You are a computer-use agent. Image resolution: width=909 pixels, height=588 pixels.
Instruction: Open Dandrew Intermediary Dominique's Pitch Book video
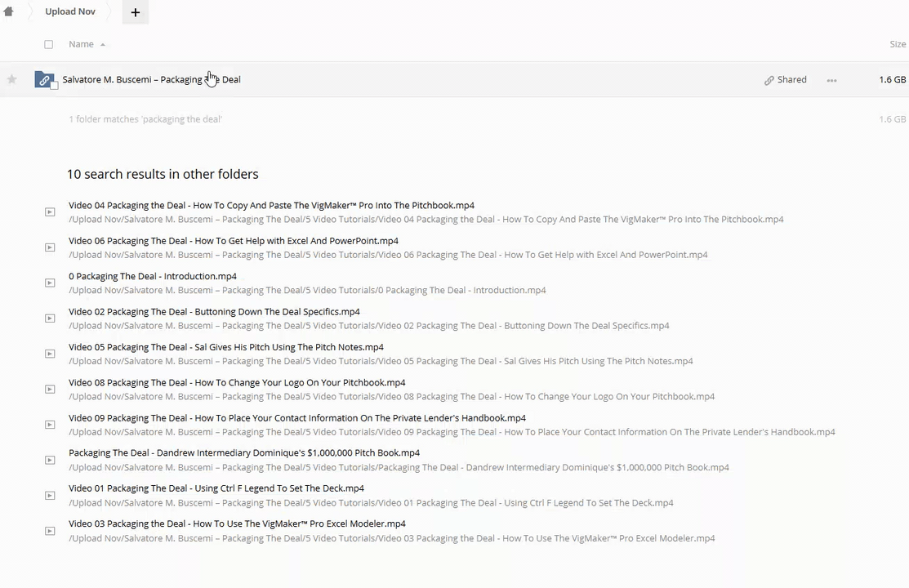click(243, 453)
